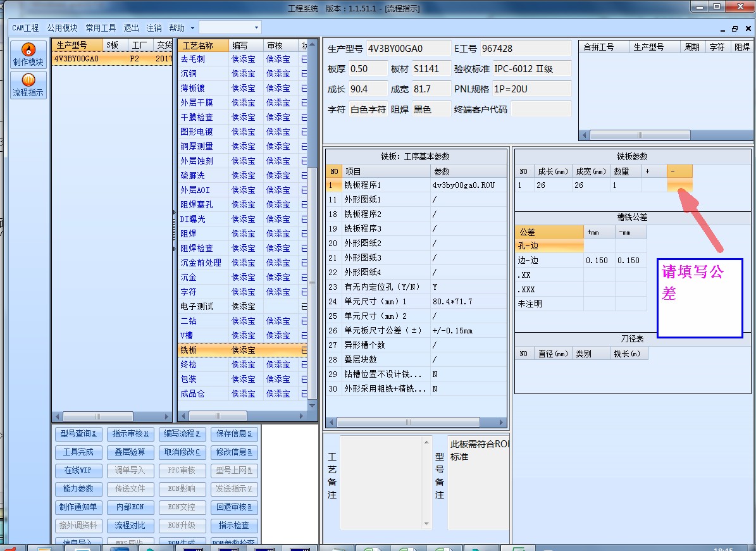Select the 成品仓 process row
The image size is (756, 551).
tap(242, 393)
